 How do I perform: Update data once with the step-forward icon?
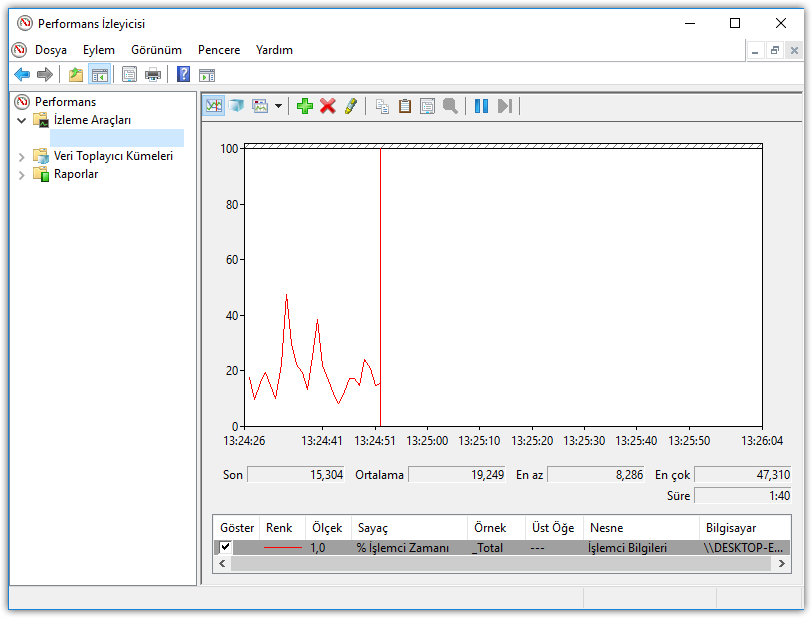click(502, 105)
